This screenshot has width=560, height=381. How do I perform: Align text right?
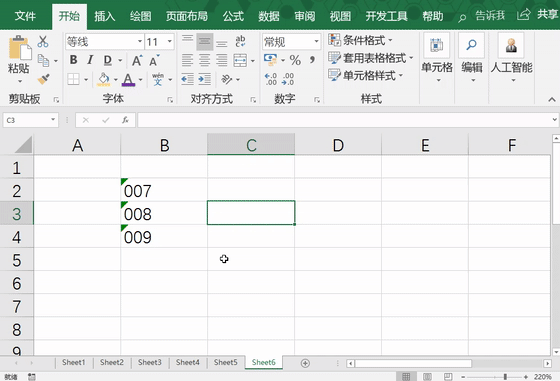coord(222,60)
